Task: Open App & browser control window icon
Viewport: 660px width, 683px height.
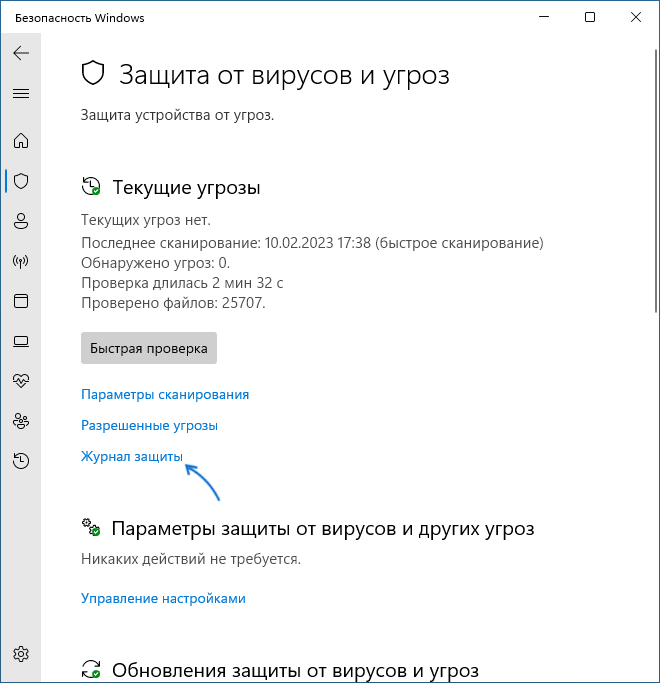Action: tap(21, 301)
